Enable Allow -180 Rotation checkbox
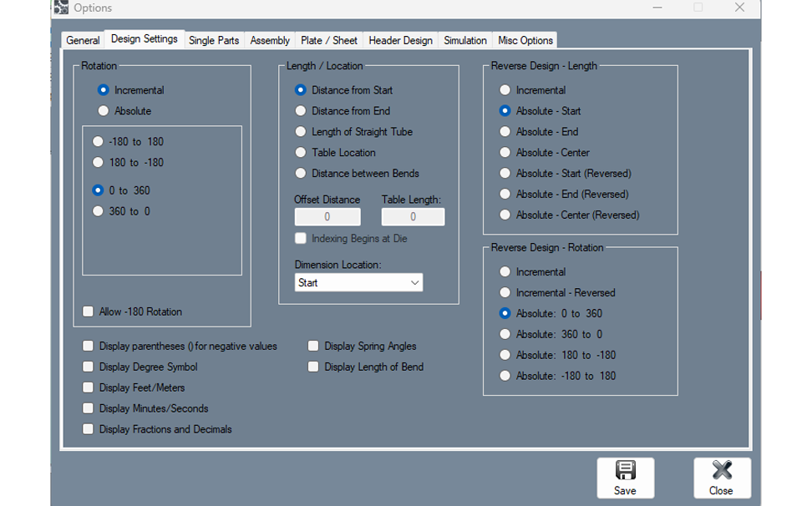812x506 pixels. tap(133, 311)
